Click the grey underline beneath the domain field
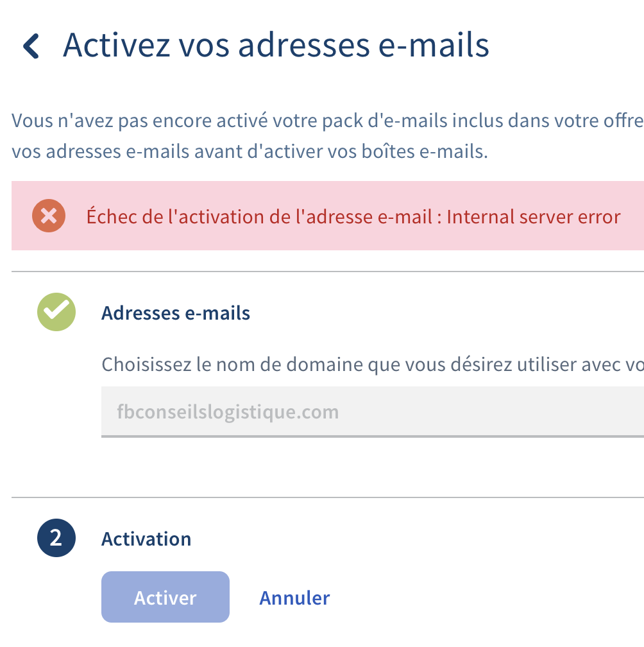Screen dimensions: 644x647 tap(372, 436)
